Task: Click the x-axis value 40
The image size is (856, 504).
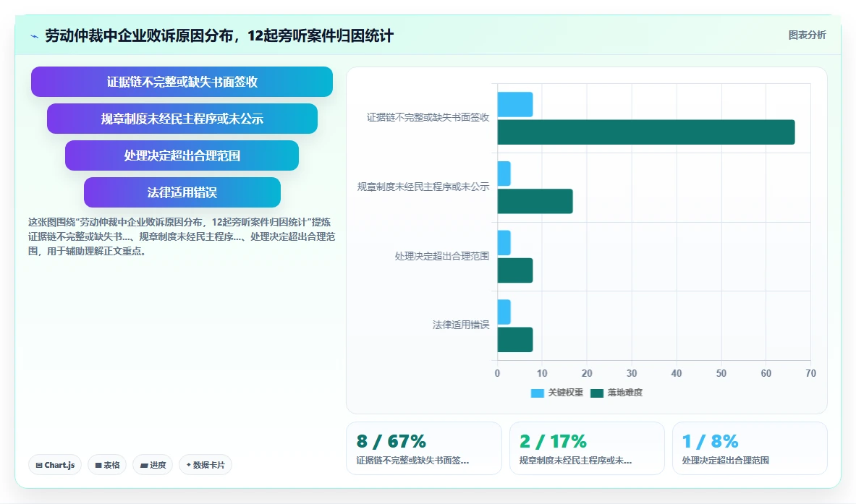Action: [x=677, y=373]
